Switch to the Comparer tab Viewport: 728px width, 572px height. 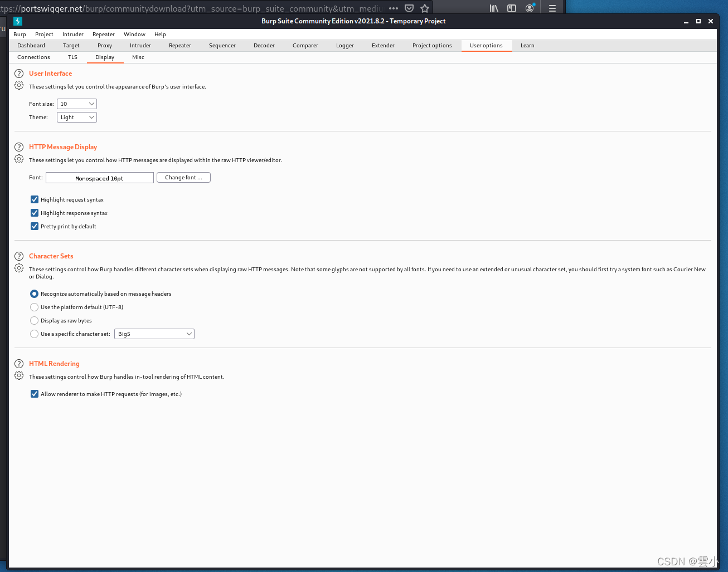[305, 46]
